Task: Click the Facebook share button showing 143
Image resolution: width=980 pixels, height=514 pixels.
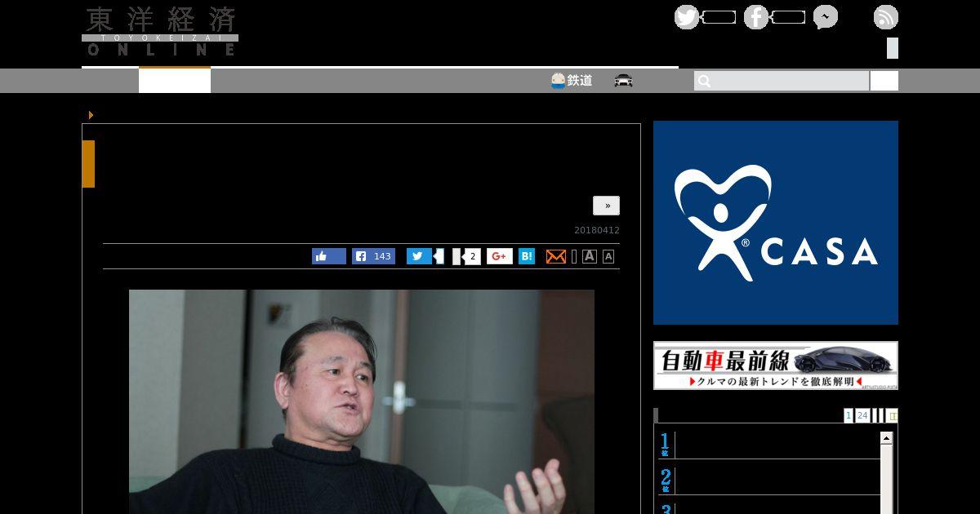Action: click(x=373, y=256)
